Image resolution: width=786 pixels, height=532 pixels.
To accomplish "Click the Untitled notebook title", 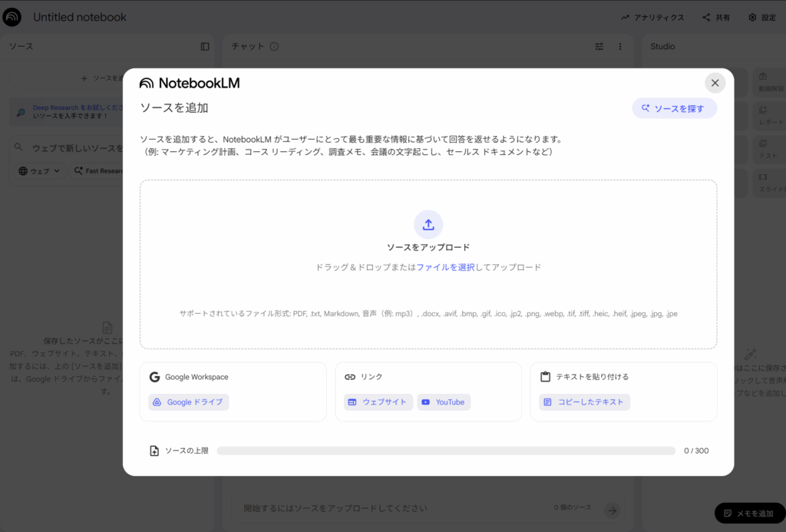I will point(80,17).
